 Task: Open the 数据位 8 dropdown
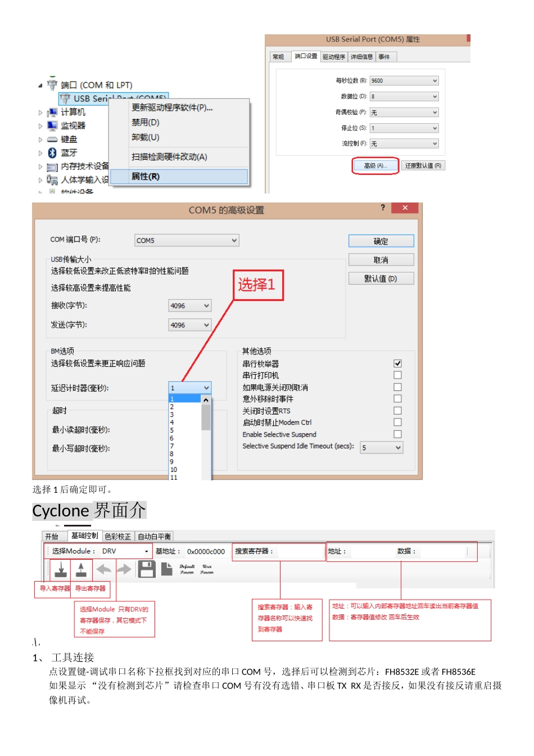[x=404, y=96]
